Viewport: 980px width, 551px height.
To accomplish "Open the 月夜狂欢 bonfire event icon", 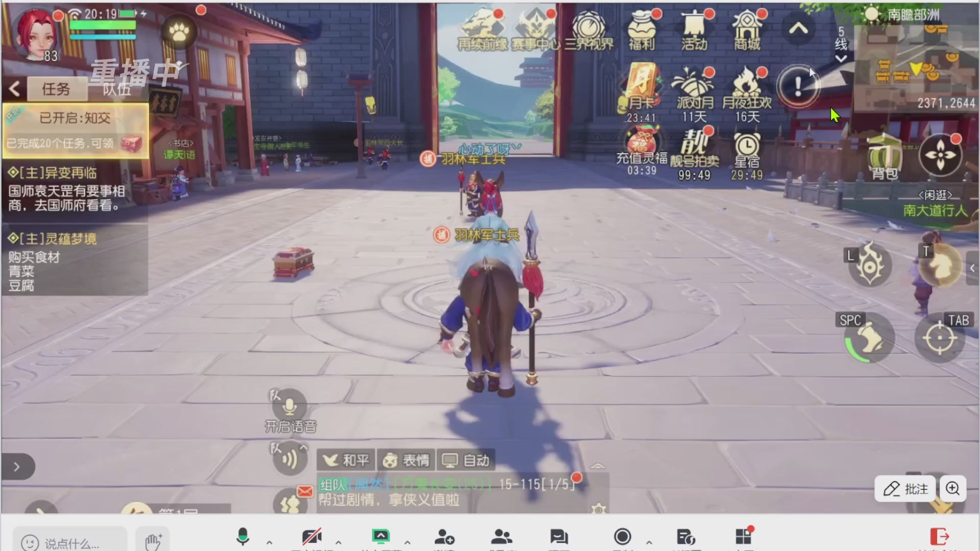I will 747,94.
